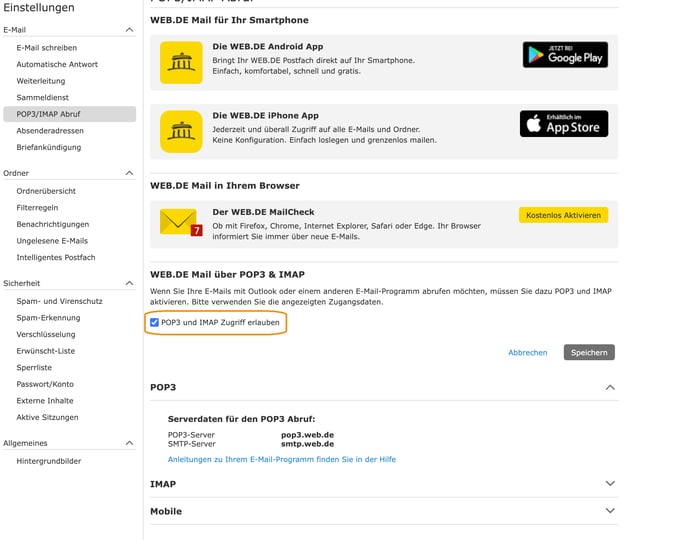Open Briefankündigung settings

(x=49, y=147)
